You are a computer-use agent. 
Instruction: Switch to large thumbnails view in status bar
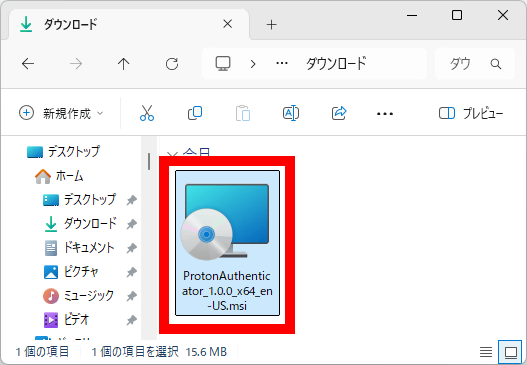511,352
